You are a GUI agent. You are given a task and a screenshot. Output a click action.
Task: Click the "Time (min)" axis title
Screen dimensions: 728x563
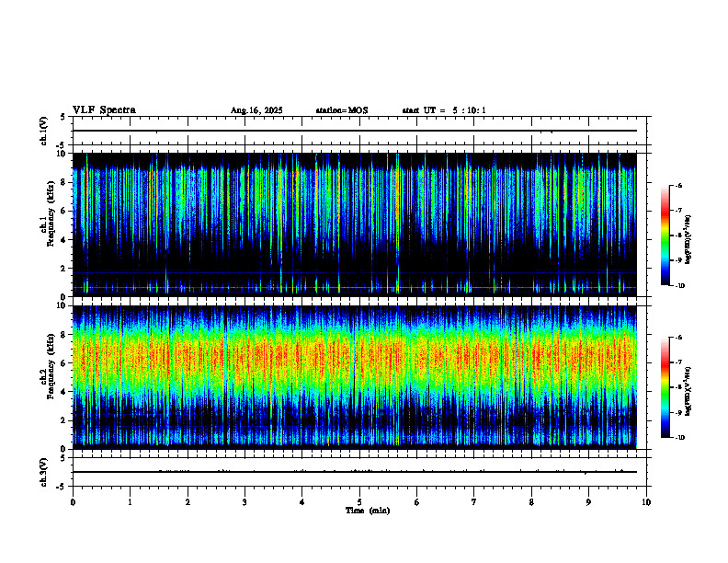pos(368,511)
